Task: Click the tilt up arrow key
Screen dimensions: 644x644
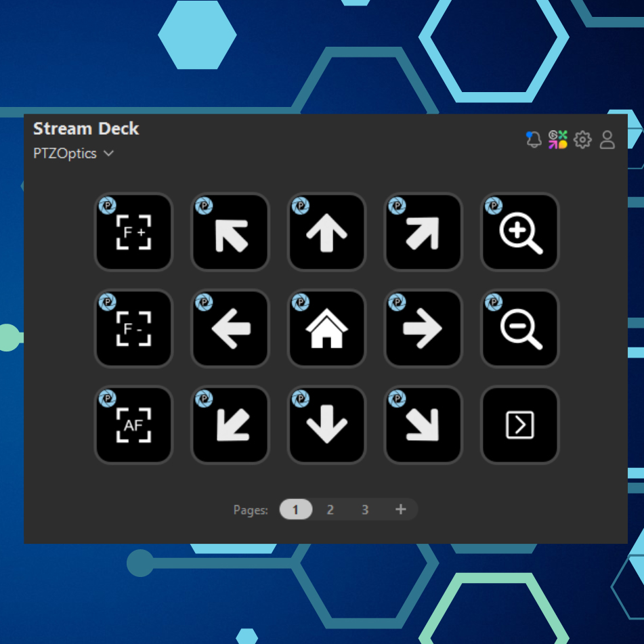Action: point(326,232)
